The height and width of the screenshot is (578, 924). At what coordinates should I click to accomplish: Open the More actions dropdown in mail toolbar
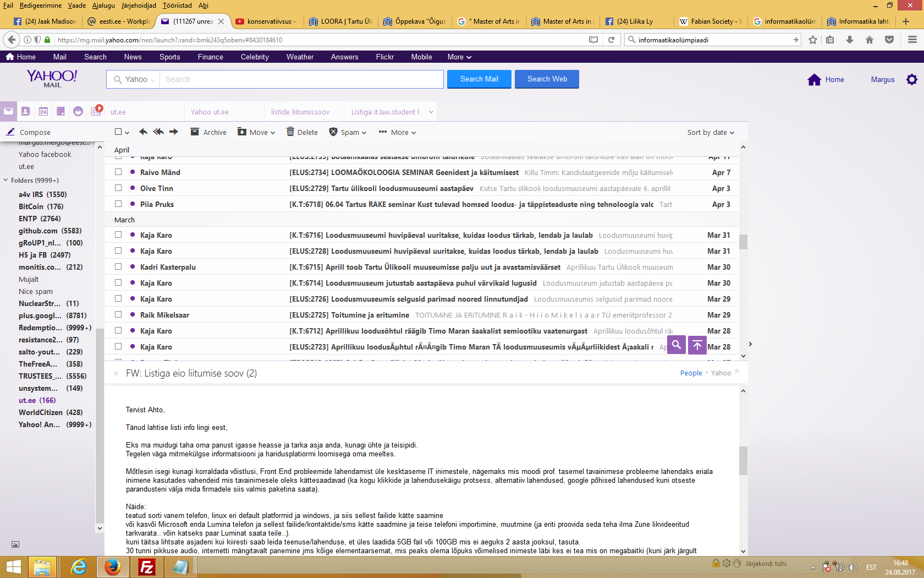click(397, 132)
